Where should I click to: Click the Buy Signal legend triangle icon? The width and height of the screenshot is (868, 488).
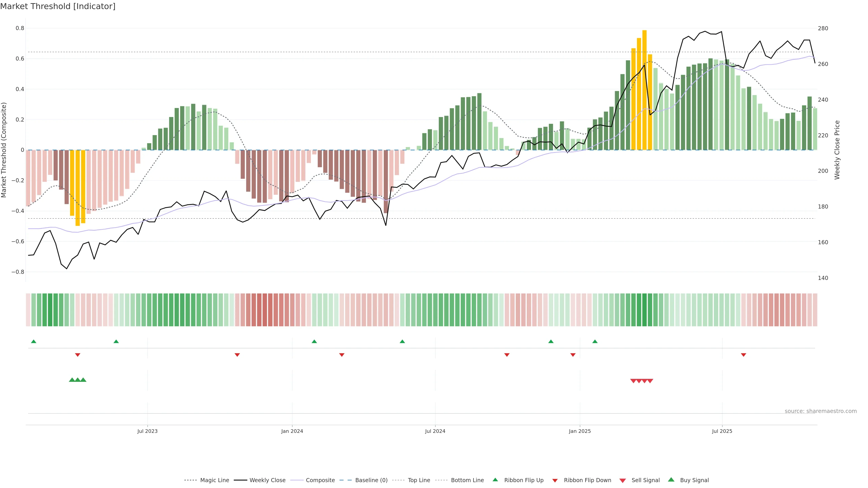tap(671, 480)
